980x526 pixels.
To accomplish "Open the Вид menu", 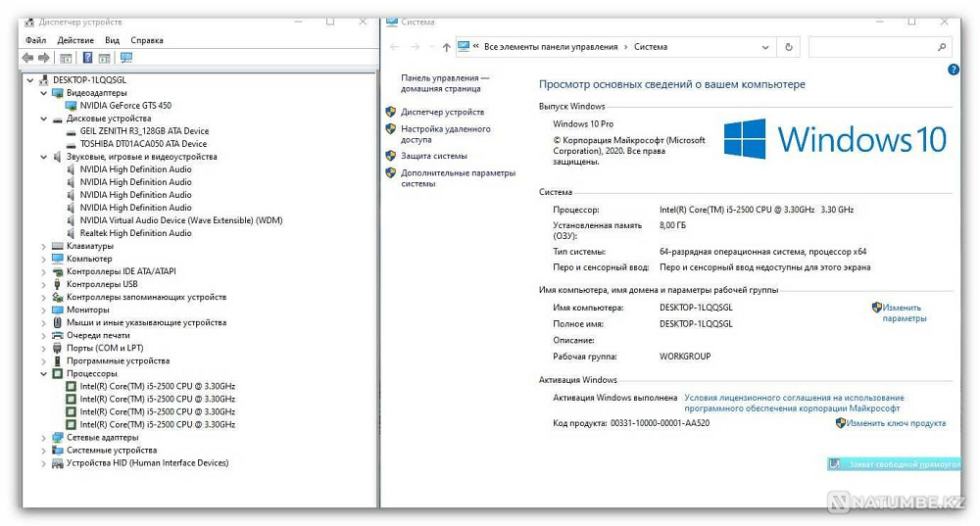I will click(x=112, y=40).
